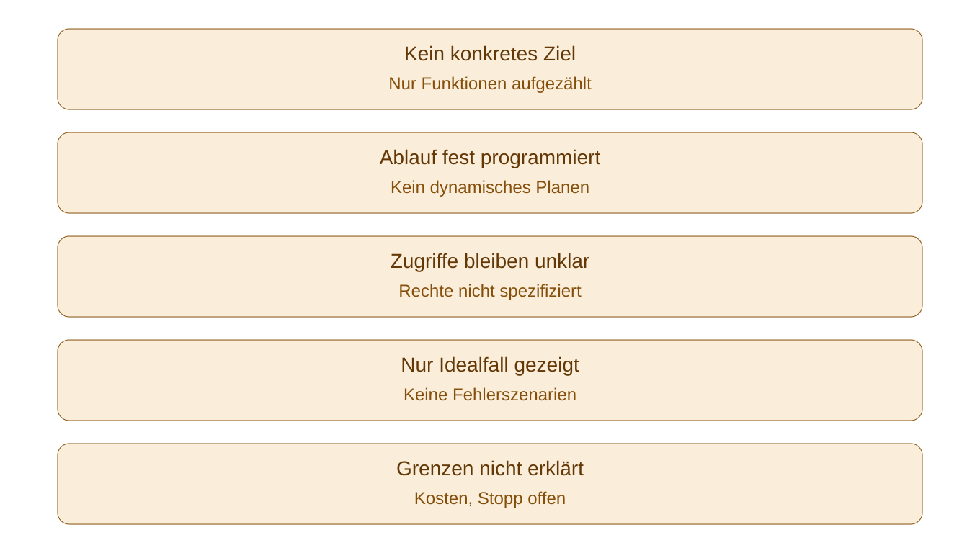Click the word 'Stopp' in last subtitle
Image resolution: width=980 pixels, height=553 pixels.
[499, 498]
